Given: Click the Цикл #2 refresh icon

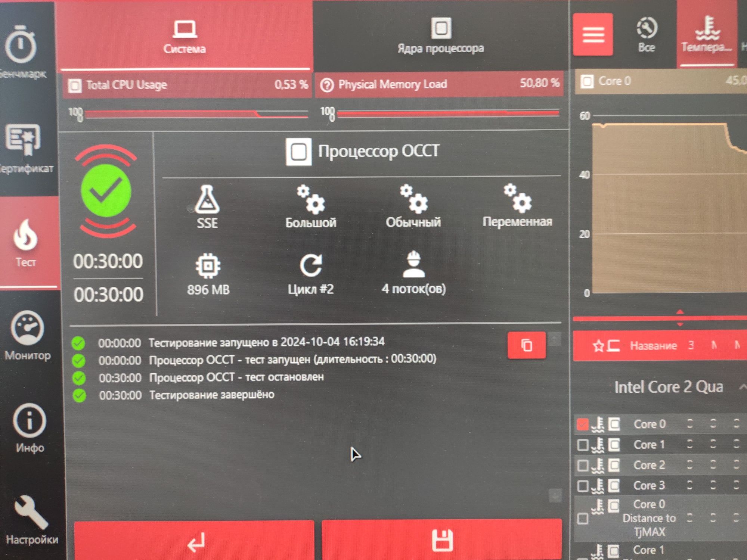Looking at the screenshot, I should (x=311, y=265).
